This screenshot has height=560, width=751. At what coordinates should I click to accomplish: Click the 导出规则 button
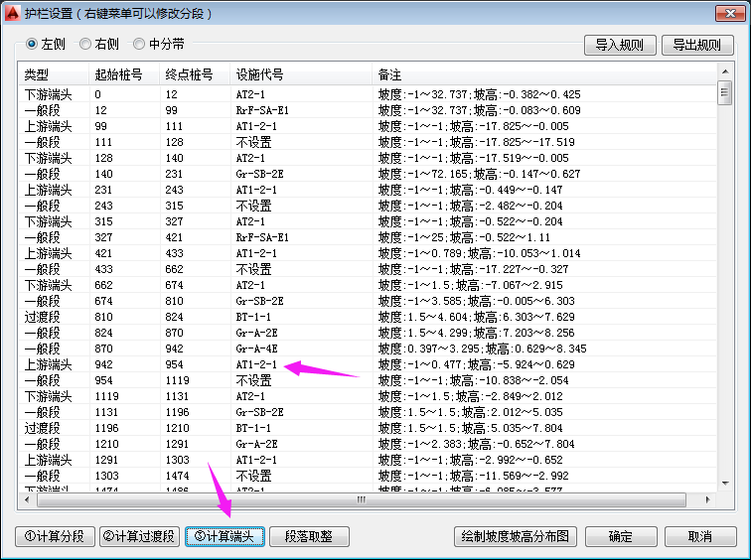tap(696, 45)
